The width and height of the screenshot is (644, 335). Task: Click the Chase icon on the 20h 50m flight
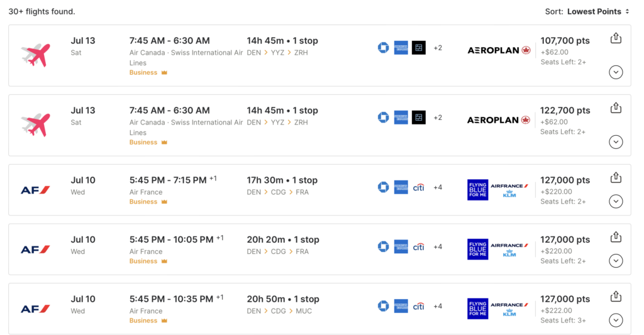383,306
